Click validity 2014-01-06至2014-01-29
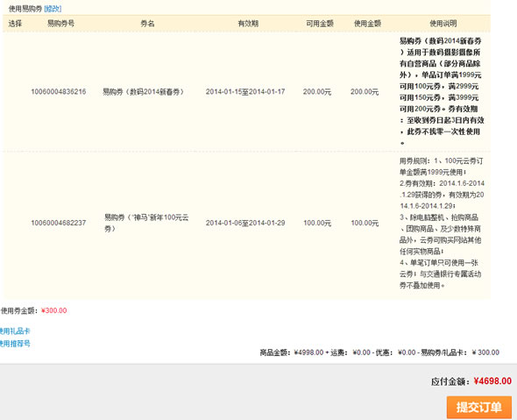 coord(245,223)
